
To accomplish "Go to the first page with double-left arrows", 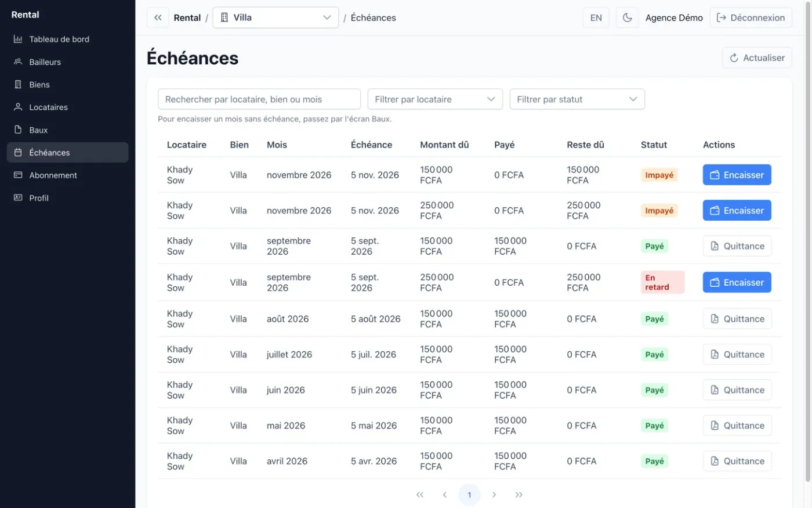I will 420,495.
